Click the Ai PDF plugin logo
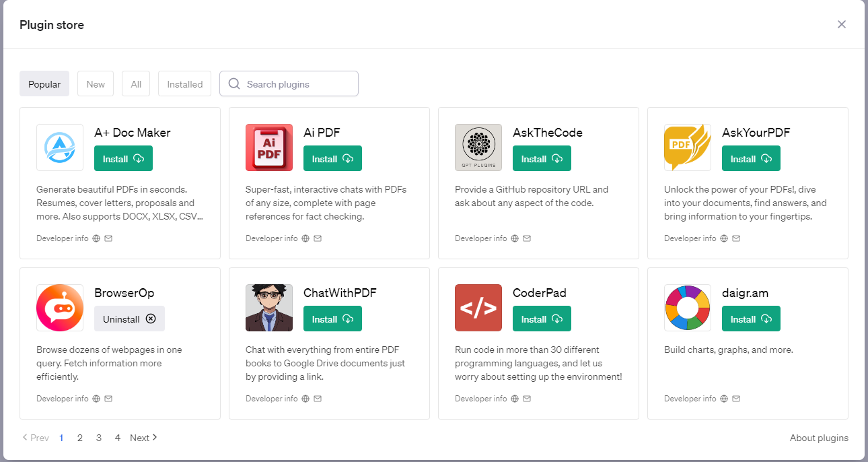The image size is (868, 462). (269, 147)
